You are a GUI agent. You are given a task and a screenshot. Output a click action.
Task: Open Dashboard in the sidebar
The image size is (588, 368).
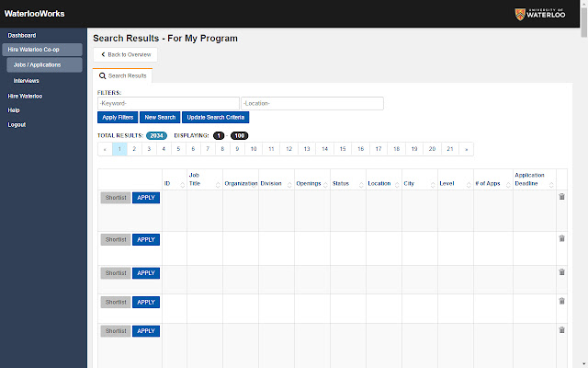[x=22, y=35]
